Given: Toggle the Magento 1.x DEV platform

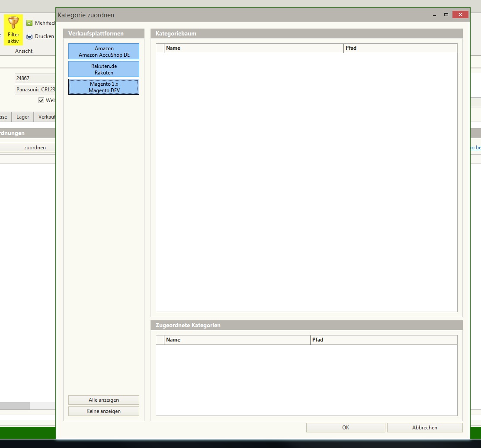Looking at the screenshot, I should pos(104,87).
